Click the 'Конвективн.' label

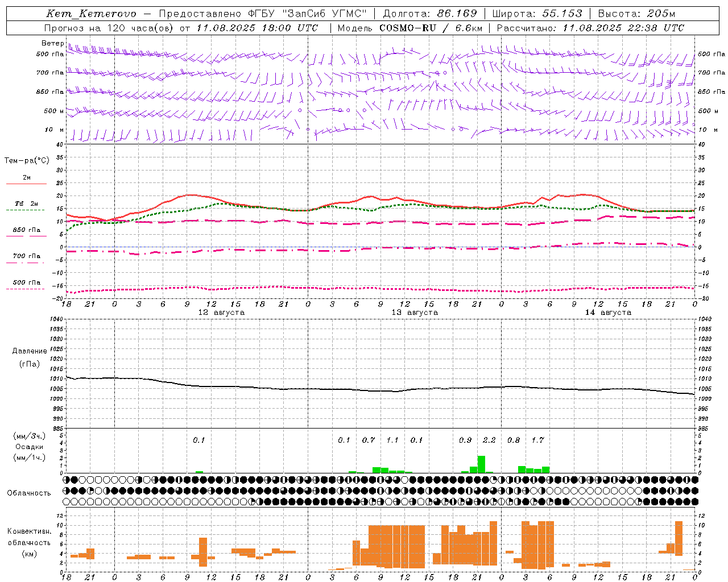point(30,531)
